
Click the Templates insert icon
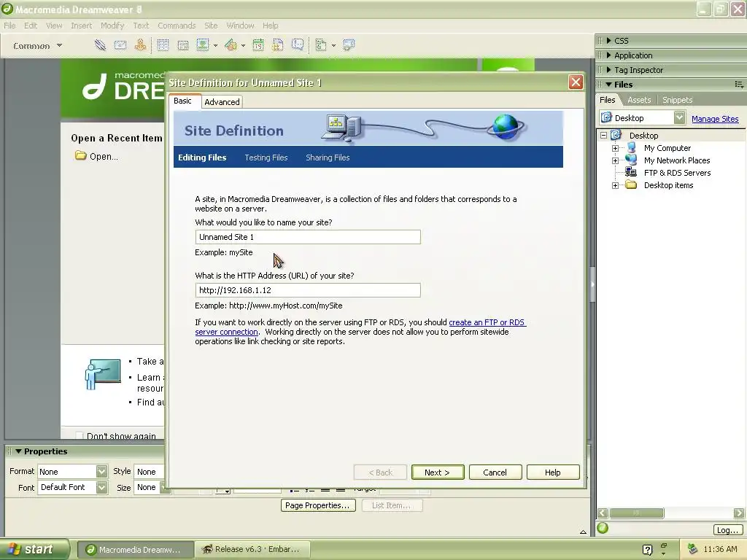(321, 45)
